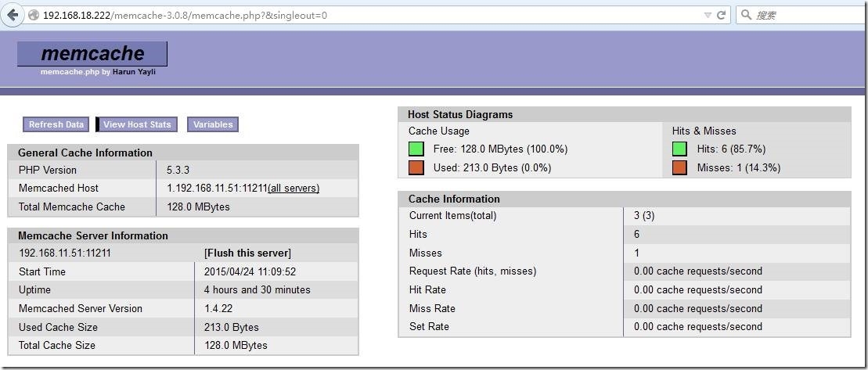The image size is (868, 370).
Task: Reload the page with the refresh icon
Action: click(x=721, y=15)
